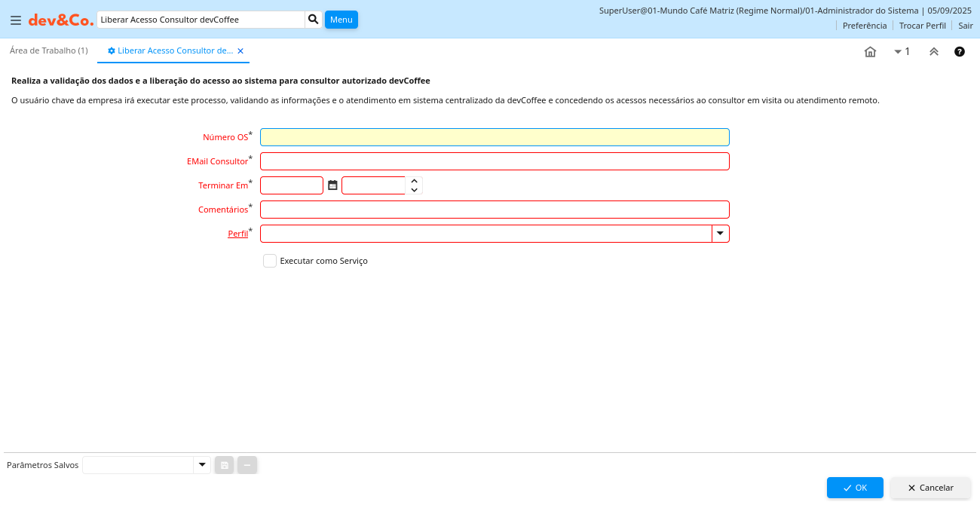Image resolution: width=980 pixels, height=508 pixels.
Task: Switch to Área de Trabalho tab
Action: pyautogui.click(x=49, y=50)
